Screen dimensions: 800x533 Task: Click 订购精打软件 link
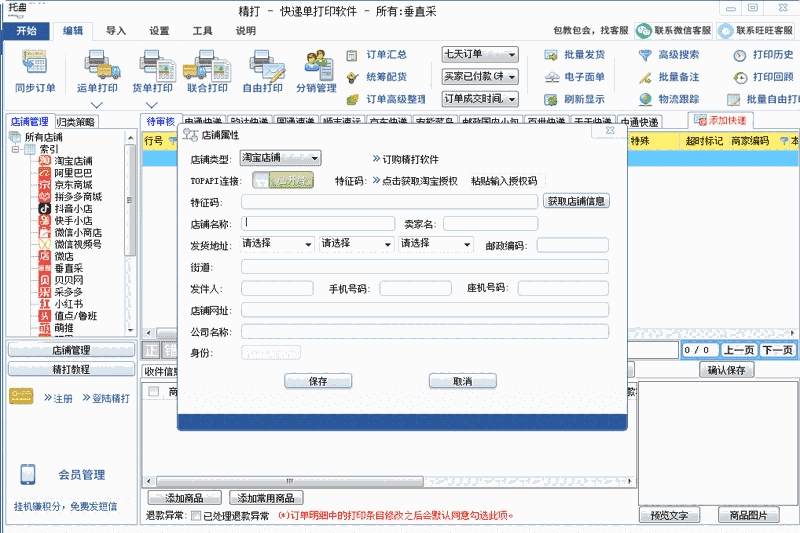406,159
